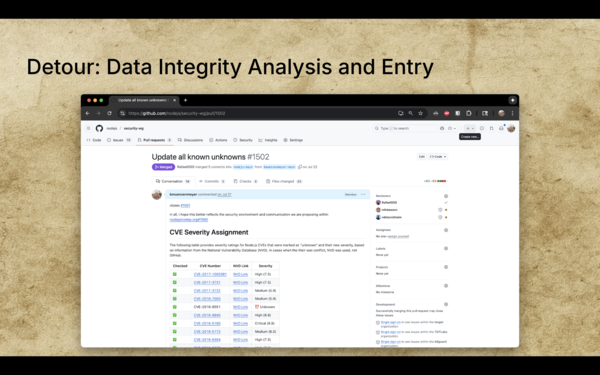The width and height of the screenshot is (600, 375).
Task: Open the GitHub hamburger navigation menu
Action: click(x=88, y=128)
